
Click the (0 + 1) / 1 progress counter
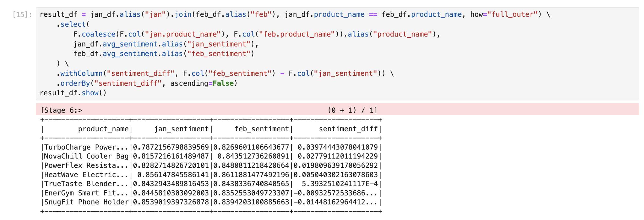[x=352, y=110]
